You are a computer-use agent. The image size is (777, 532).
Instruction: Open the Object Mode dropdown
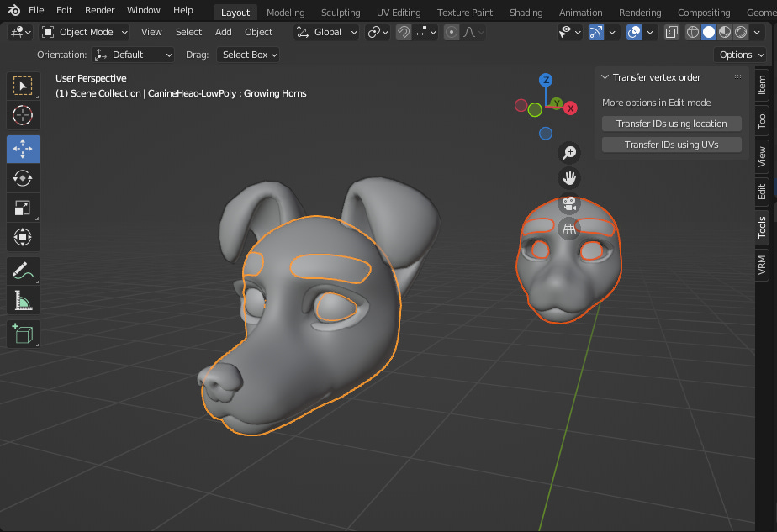(85, 32)
